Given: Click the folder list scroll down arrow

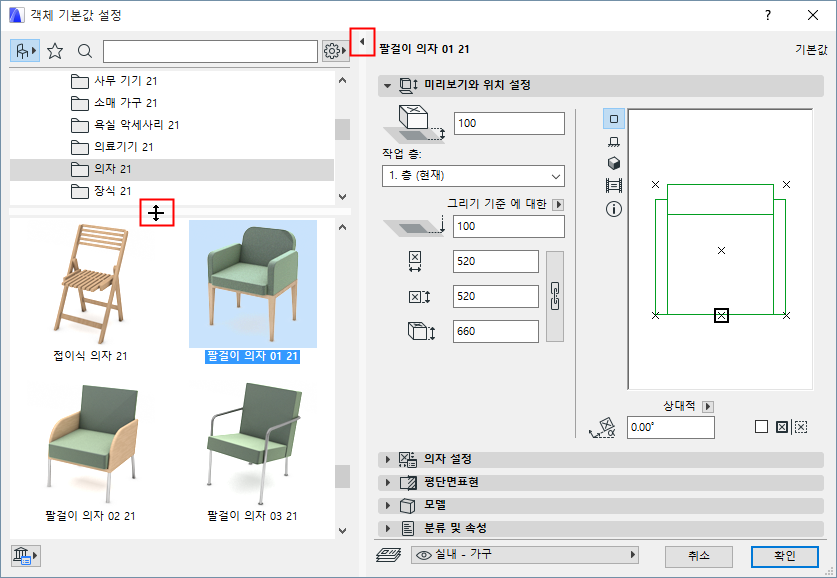Looking at the screenshot, I should tap(343, 197).
